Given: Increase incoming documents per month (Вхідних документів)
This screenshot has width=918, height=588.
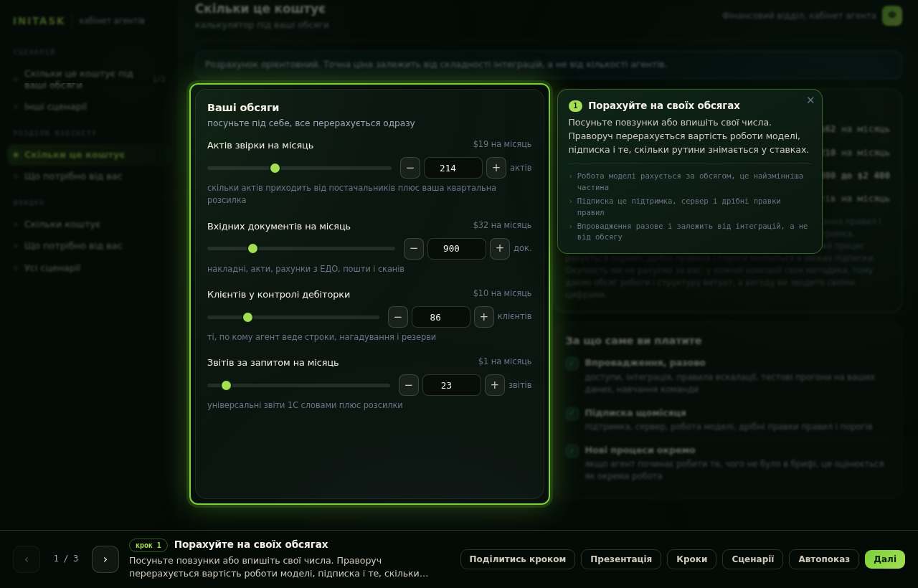Looking at the screenshot, I should [500, 249].
